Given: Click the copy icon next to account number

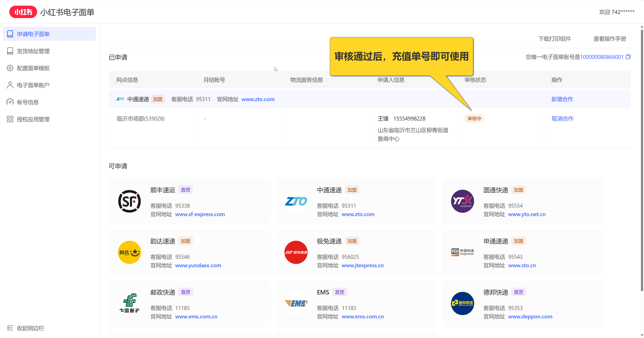Looking at the screenshot, I should (x=628, y=57).
